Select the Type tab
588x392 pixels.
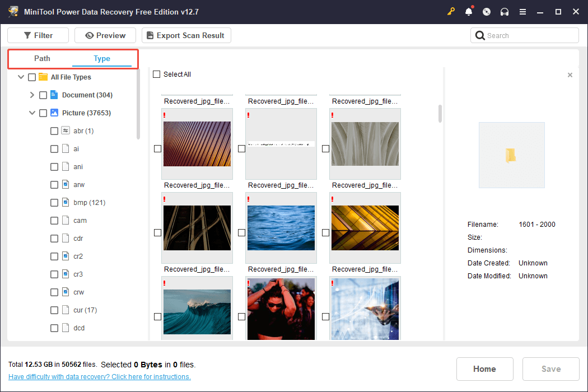102,59
